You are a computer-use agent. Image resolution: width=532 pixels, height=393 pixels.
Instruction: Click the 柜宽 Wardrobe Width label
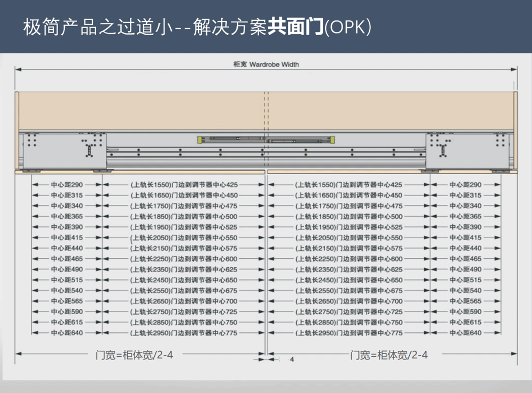click(x=266, y=64)
